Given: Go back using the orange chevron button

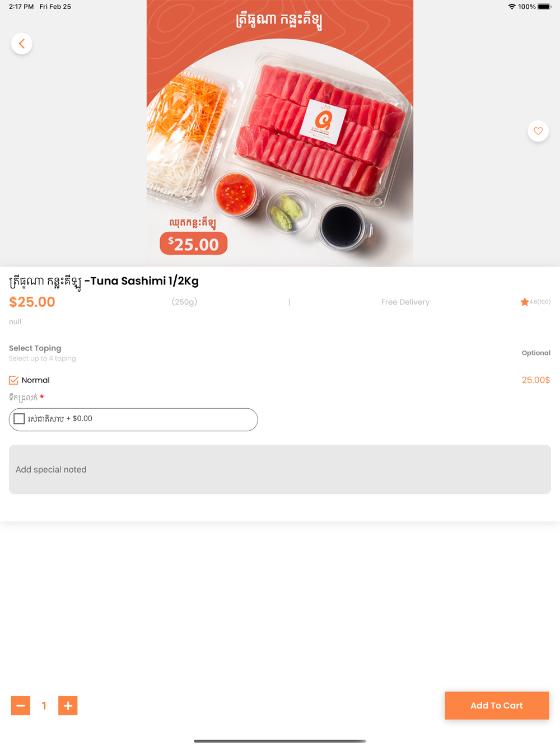Looking at the screenshot, I should tap(22, 44).
